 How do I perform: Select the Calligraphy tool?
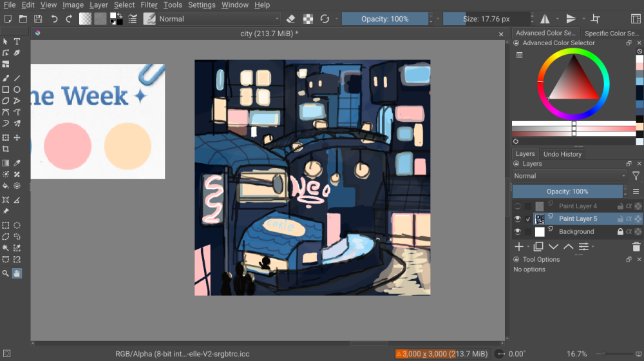coord(17,53)
